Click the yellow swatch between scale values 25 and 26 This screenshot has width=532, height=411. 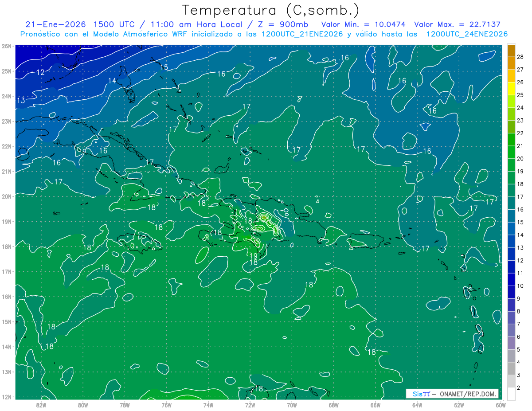pyautogui.click(x=511, y=88)
